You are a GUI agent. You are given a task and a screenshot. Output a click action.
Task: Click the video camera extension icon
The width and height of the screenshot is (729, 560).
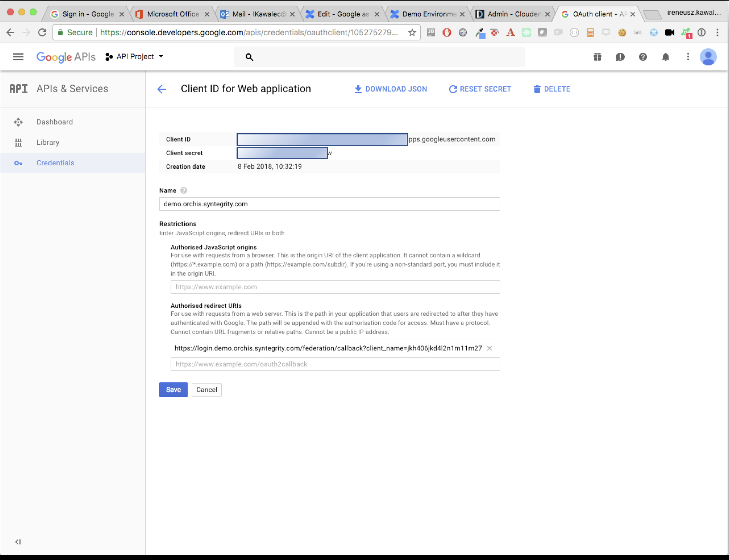pyautogui.click(x=670, y=32)
